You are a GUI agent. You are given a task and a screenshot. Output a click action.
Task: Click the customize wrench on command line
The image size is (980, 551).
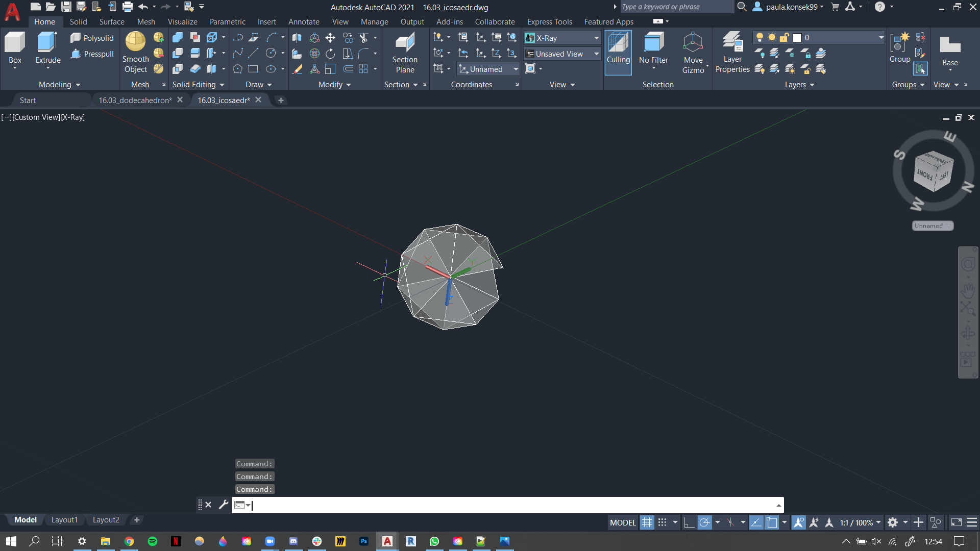[x=223, y=505]
